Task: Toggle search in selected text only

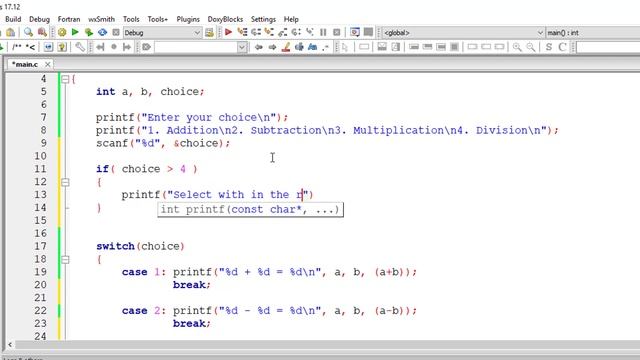Action: (299, 47)
